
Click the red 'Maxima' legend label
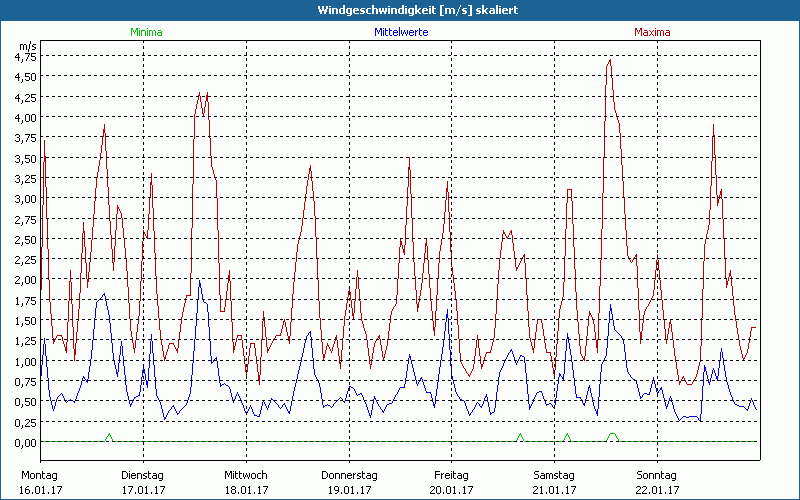point(652,32)
